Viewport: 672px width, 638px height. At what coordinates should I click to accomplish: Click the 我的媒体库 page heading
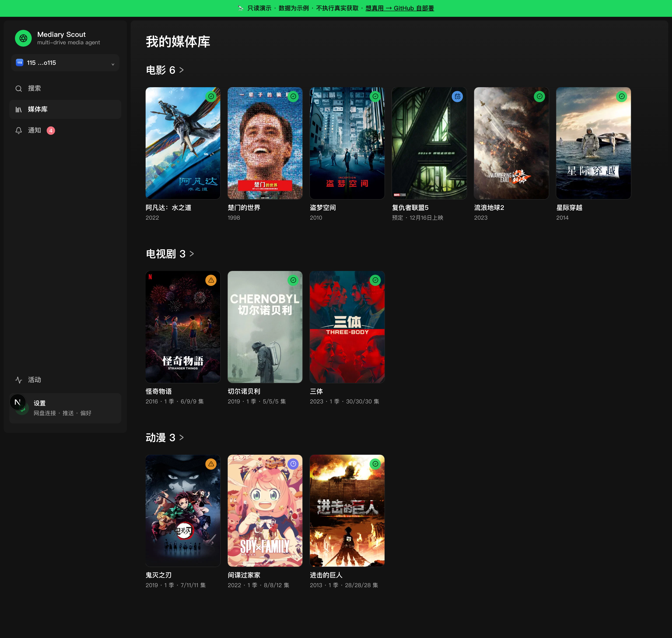pyautogui.click(x=178, y=42)
